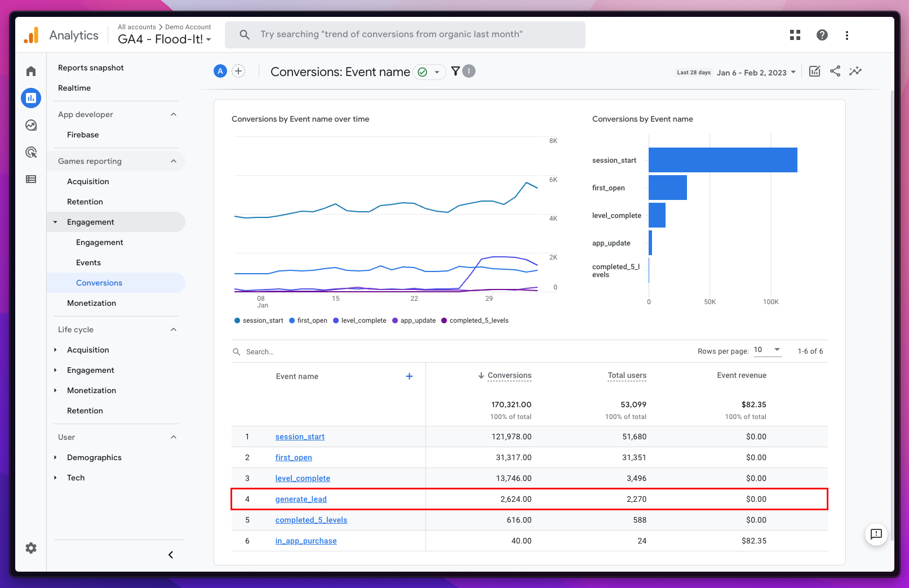
Task: Click the session_start bar in bar chart
Action: [x=722, y=160]
